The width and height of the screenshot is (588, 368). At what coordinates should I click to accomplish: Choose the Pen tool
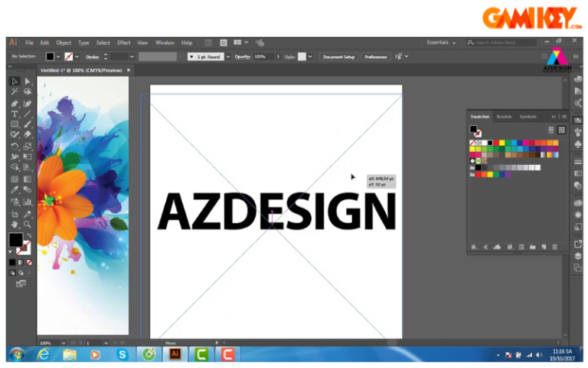[x=15, y=103]
